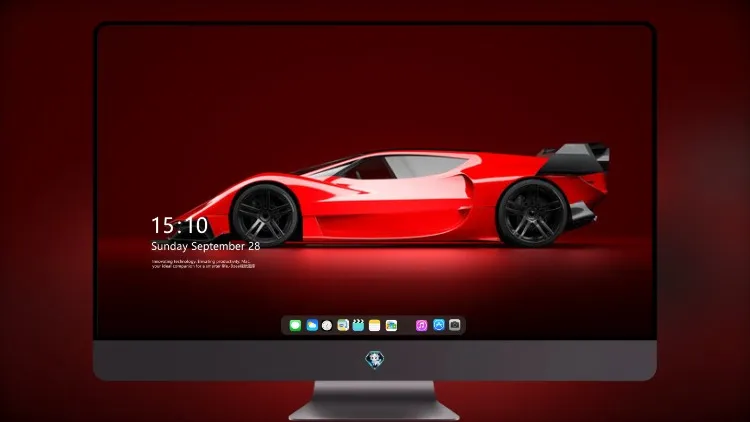Launch the pink Music app in dock
The width and height of the screenshot is (750, 422).
pos(421,325)
